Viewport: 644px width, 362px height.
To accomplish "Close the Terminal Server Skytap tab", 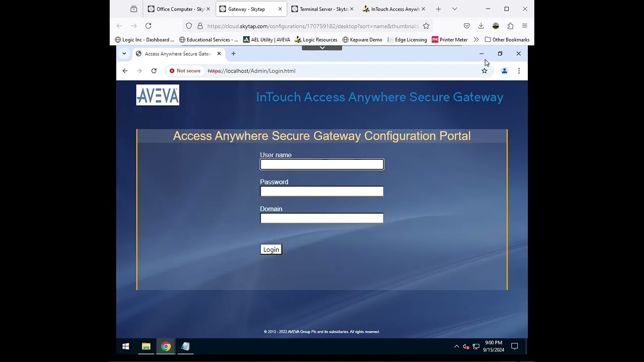I will pyautogui.click(x=352, y=9).
